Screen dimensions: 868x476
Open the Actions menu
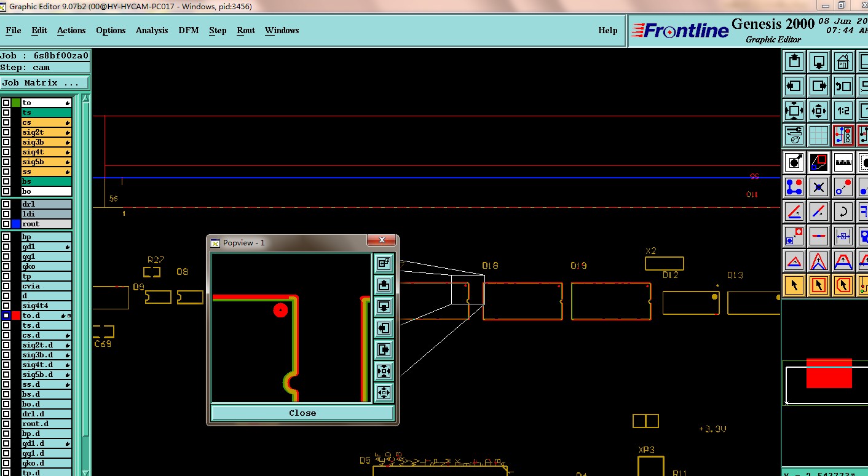71,30
